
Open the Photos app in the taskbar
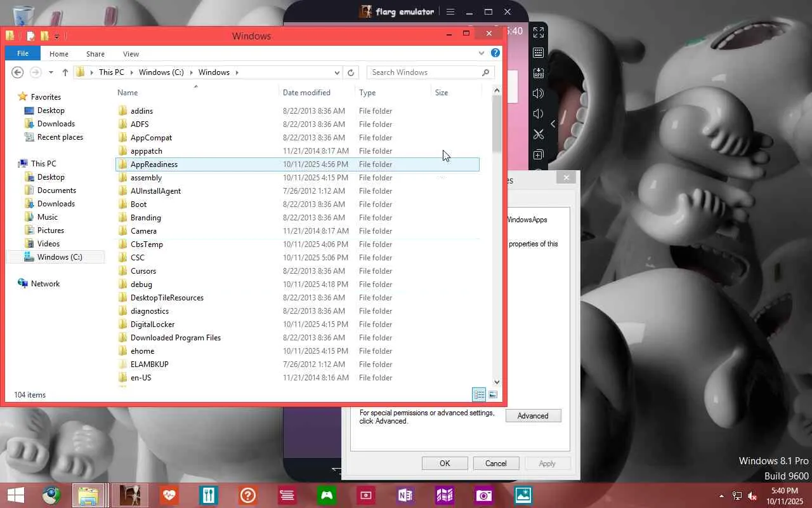click(523, 495)
